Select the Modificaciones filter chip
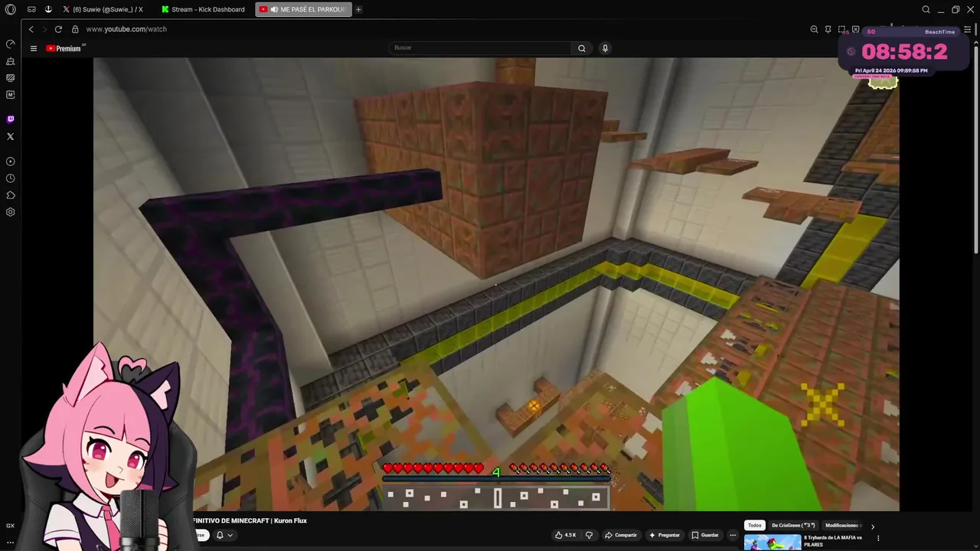980x551 pixels. pos(842,526)
